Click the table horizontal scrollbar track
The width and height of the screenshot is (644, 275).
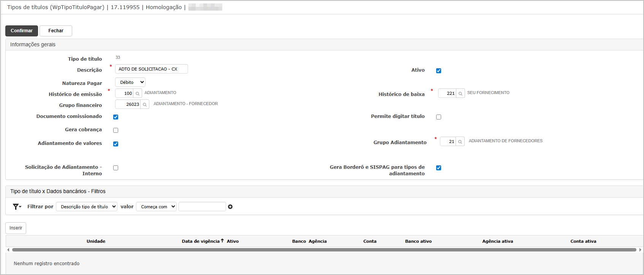click(324, 250)
